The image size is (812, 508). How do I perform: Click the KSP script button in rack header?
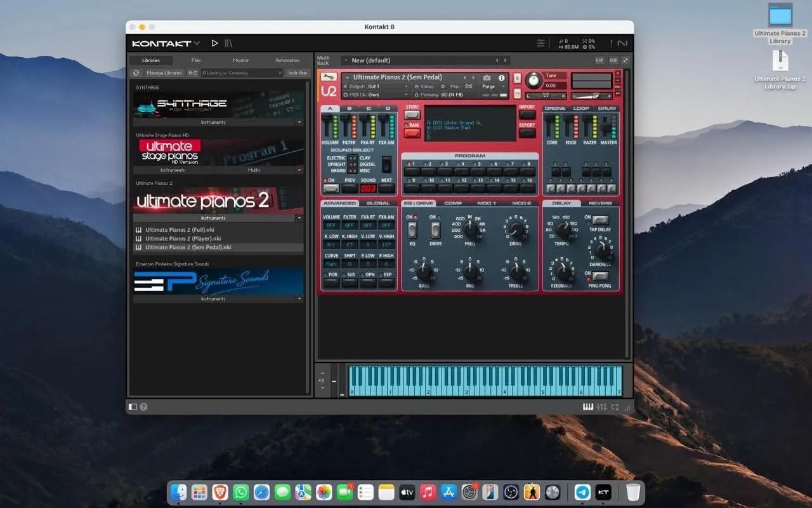(x=599, y=60)
